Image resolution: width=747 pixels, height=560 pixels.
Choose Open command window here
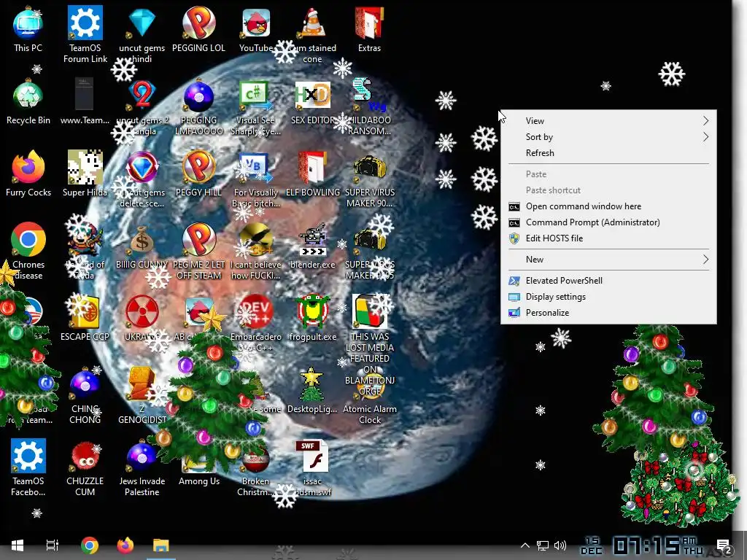click(608, 206)
